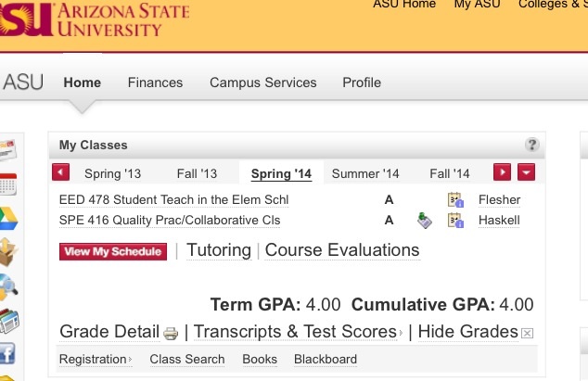The width and height of the screenshot is (588, 381).
Task: Open the calendar icon in the sidebar
Action: (8, 184)
